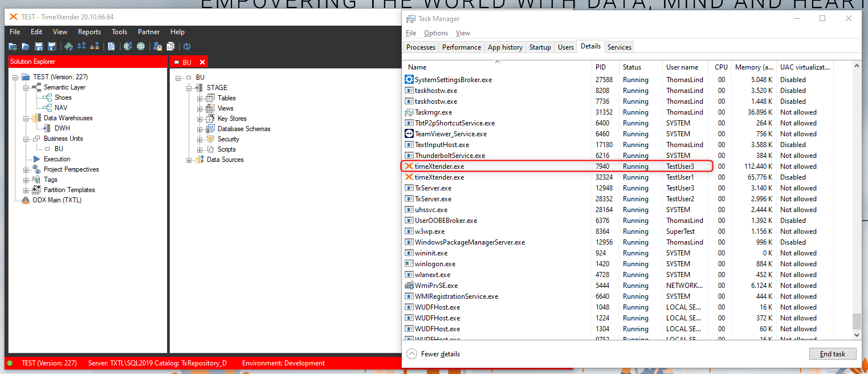The height and width of the screenshot is (374, 868).
Task: Click the user-with-padlock toolbar icon
Action: coord(157,47)
